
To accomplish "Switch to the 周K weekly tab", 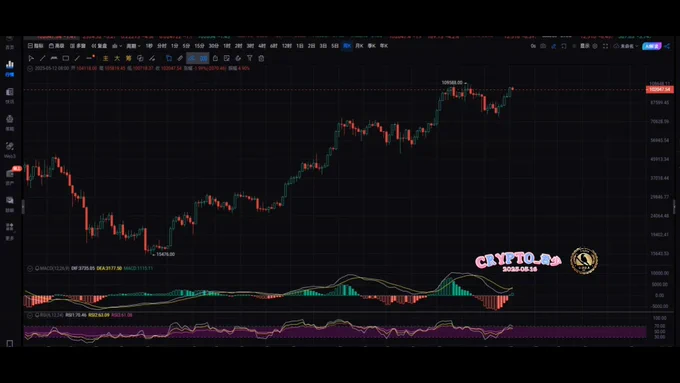I will [x=347, y=46].
